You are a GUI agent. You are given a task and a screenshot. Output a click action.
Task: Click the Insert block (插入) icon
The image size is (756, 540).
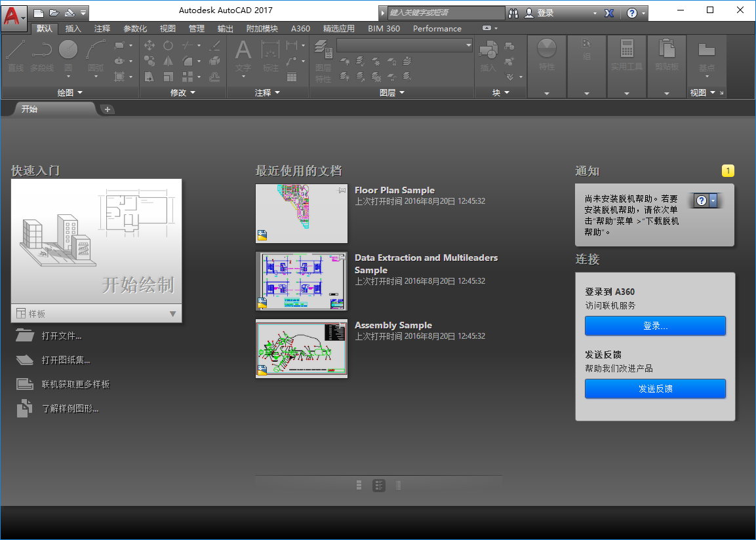(x=488, y=56)
